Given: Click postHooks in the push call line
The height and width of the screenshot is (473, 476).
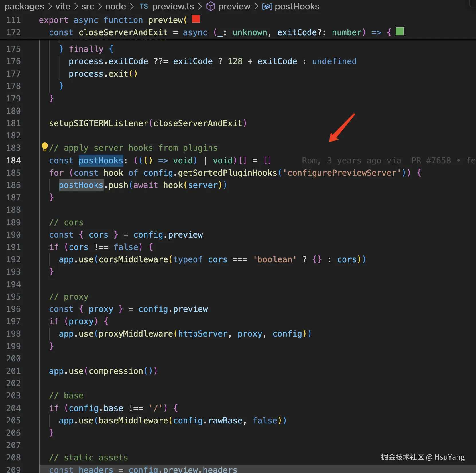Looking at the screenshot, I should pyautogui.click(x=81, y=185).
